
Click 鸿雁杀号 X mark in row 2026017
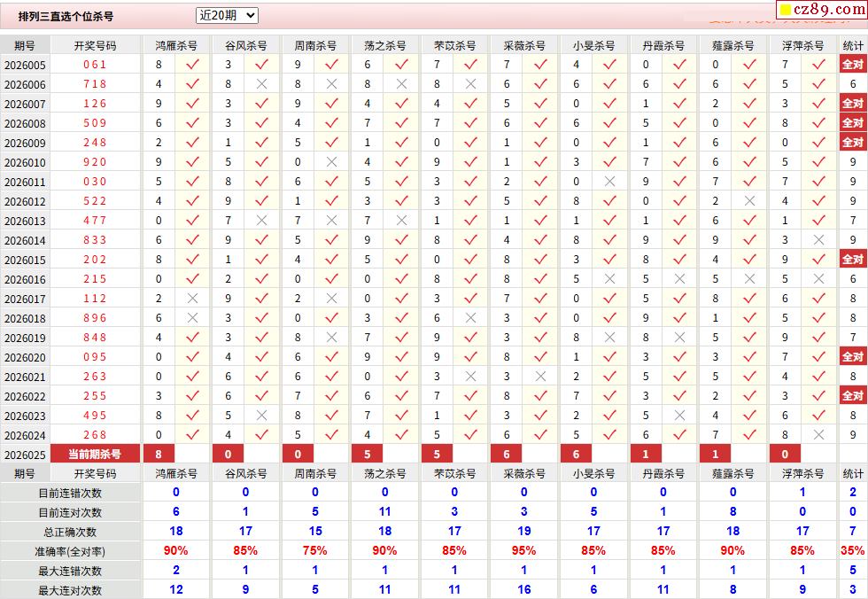click(192, 299)
